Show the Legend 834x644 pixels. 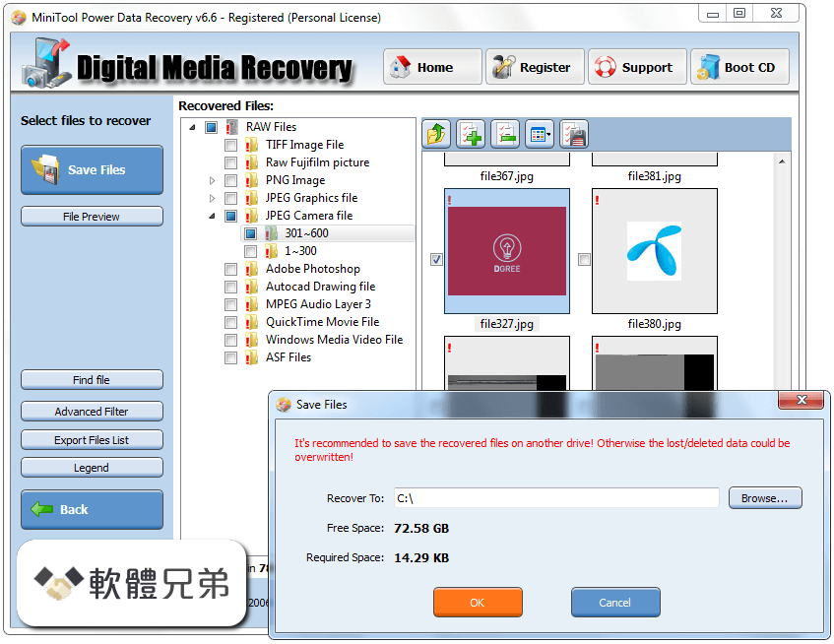pos(92,468)
